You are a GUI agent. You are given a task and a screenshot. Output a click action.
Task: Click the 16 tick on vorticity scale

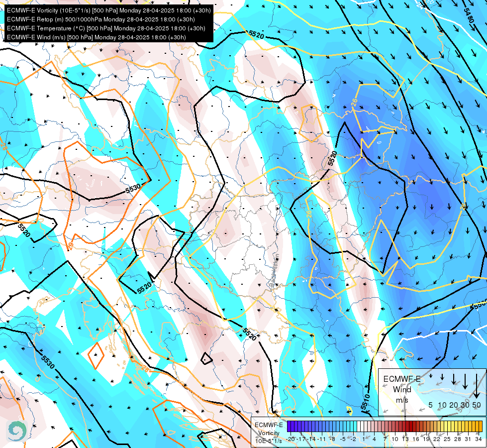click(416, 439)
